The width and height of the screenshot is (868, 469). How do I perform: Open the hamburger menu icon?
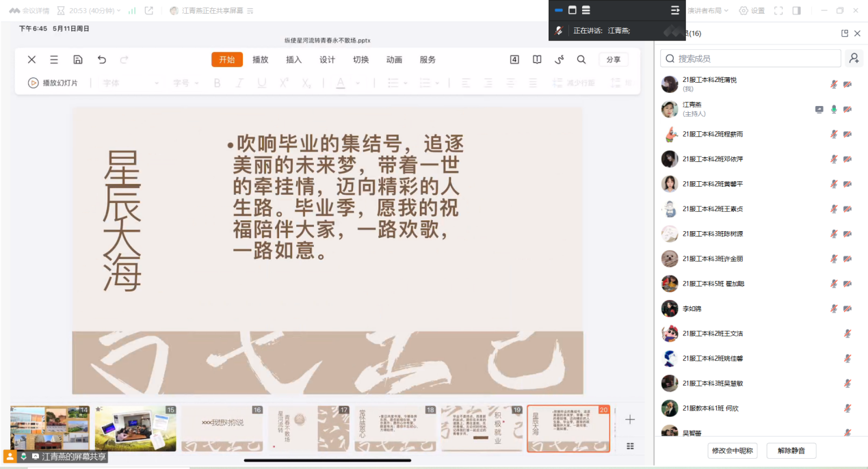pos(54,59)
